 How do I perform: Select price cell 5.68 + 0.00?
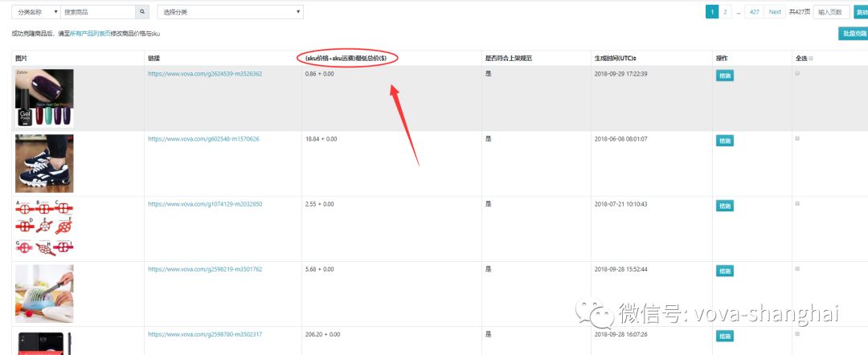coord(319,269)
